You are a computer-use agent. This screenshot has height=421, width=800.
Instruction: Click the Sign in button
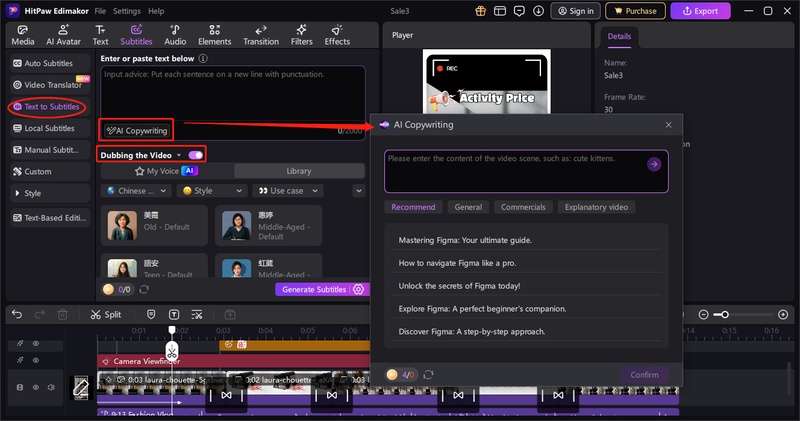(x=576, y=11)
